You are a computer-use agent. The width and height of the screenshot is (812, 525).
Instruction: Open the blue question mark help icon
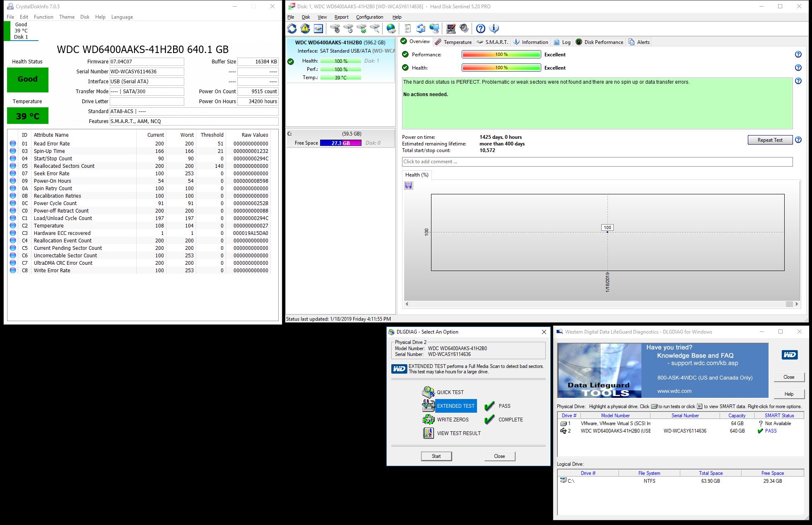pyautogui.click(x=480, y=29)
